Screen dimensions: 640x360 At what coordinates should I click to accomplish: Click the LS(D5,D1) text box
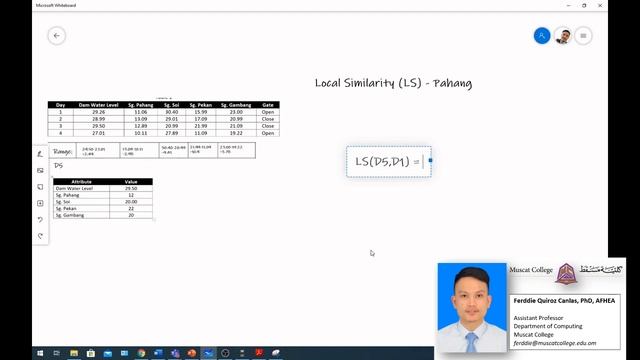[389, 162]
